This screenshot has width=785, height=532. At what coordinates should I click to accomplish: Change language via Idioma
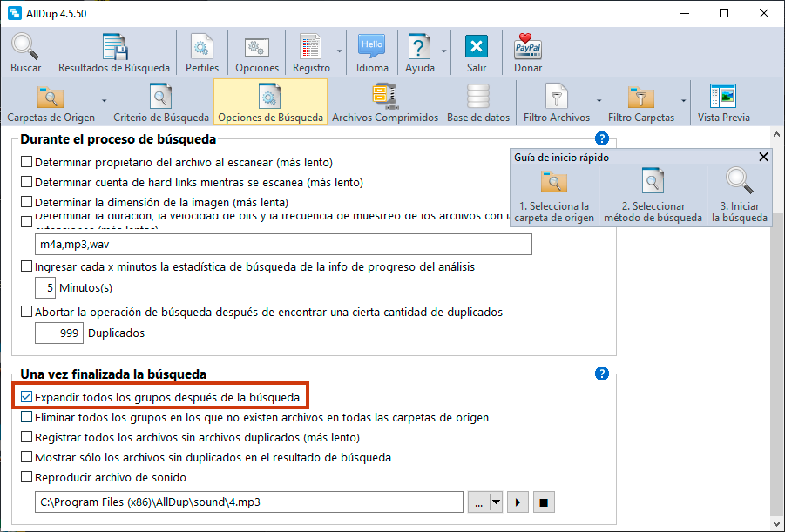(x=372, y=53)
